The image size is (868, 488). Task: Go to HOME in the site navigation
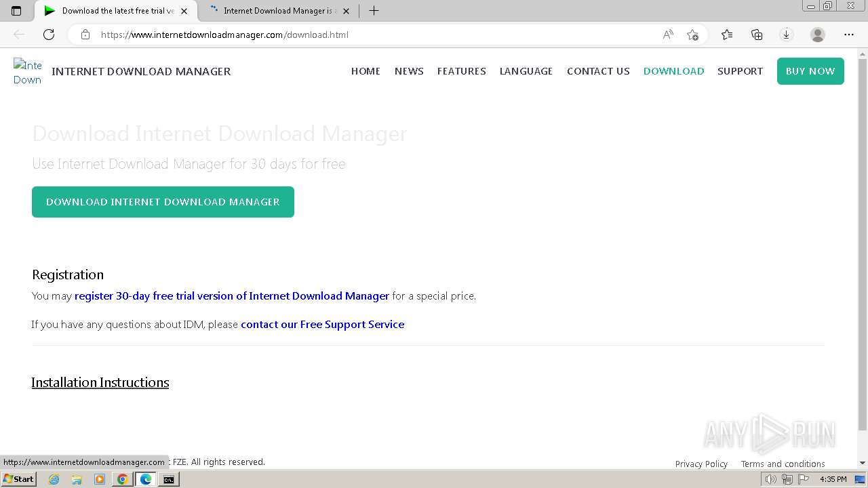click(366, 71)
